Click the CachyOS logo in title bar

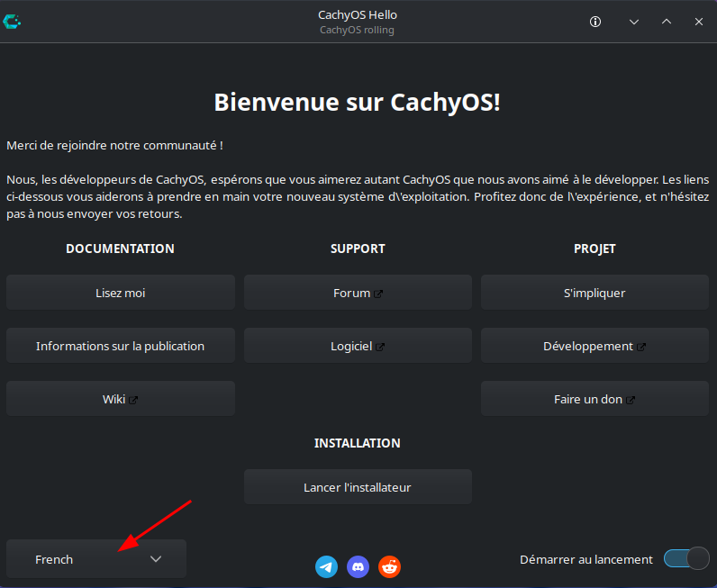(x=13, y=22)
